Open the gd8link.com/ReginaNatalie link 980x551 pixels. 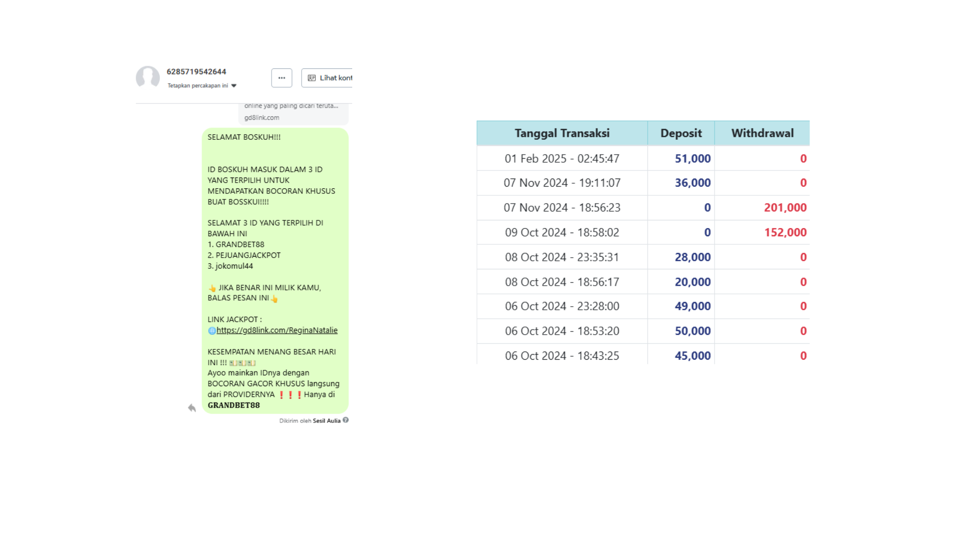click(277, 330)
